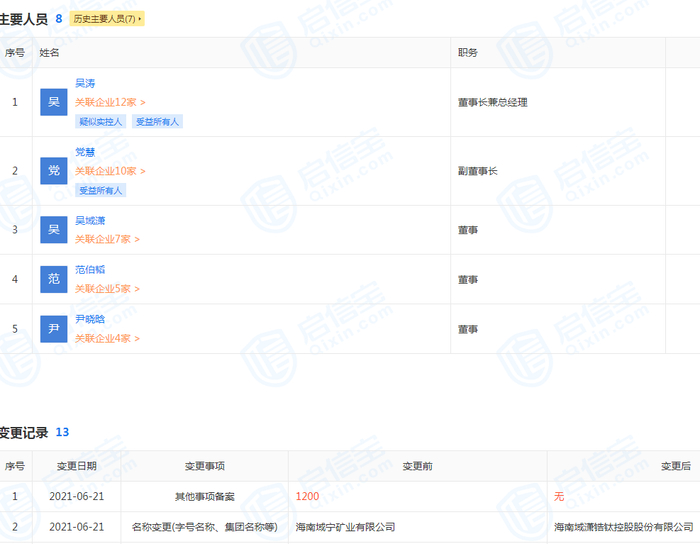The width and height of the screenshot is (700, 544).
Task: Click the 变更日期 column header
Action: click(77, 466)
